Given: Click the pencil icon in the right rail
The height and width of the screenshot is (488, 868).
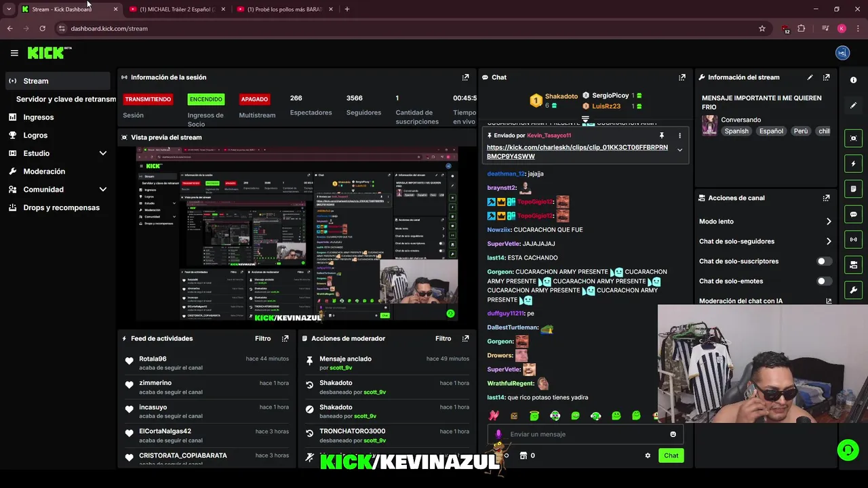Looking at the screenshot, I should [853, 105].
